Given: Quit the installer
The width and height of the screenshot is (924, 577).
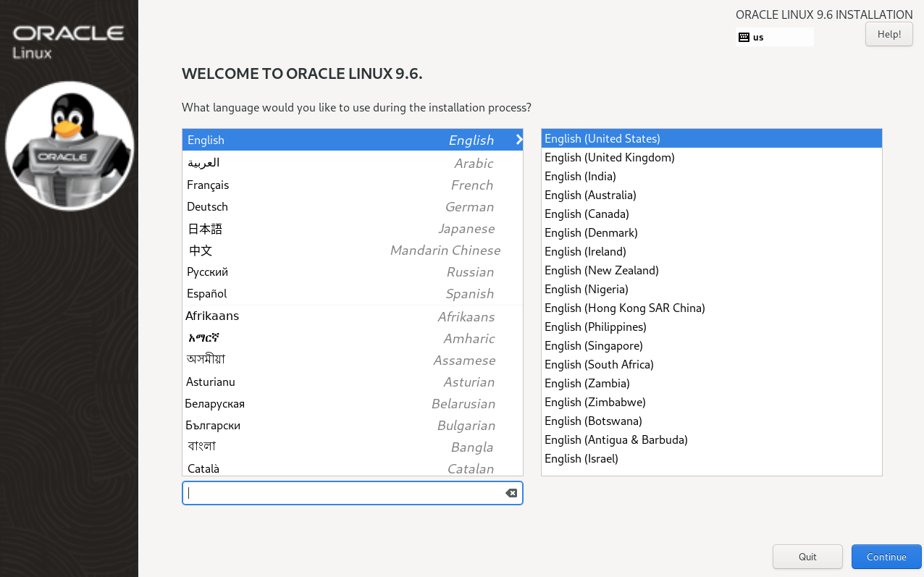Looking at the screenshot, I should point(807,557).
